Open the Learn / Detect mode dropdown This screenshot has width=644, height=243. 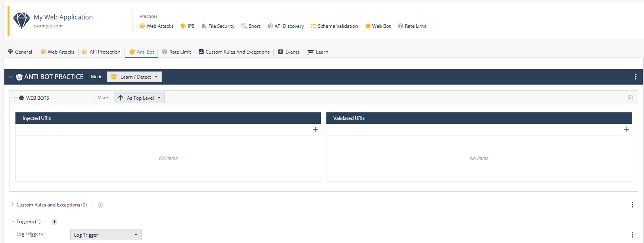tap(134, 77)
